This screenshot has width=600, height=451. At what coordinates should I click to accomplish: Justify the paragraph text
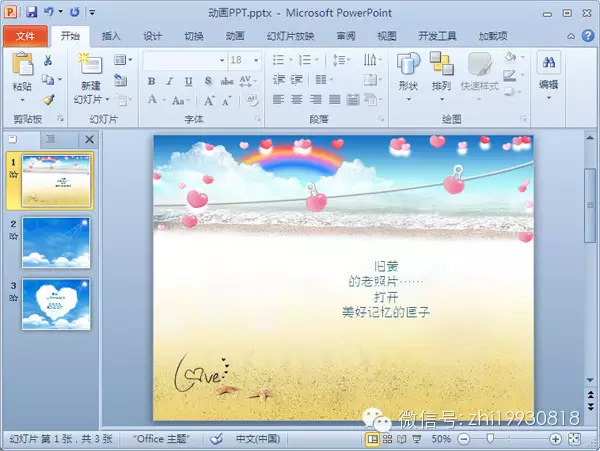334,100
